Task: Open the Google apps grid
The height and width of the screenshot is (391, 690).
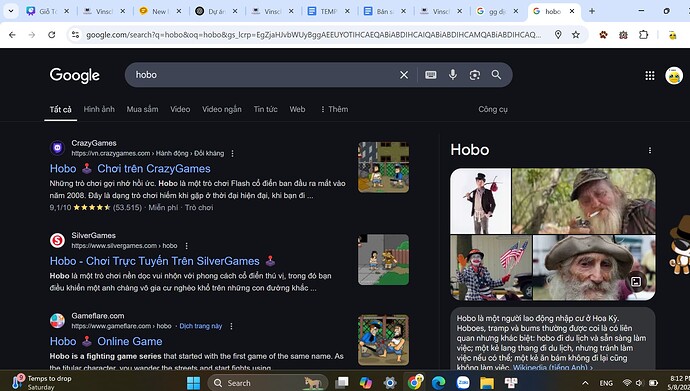Action: (x=650, y=76)
